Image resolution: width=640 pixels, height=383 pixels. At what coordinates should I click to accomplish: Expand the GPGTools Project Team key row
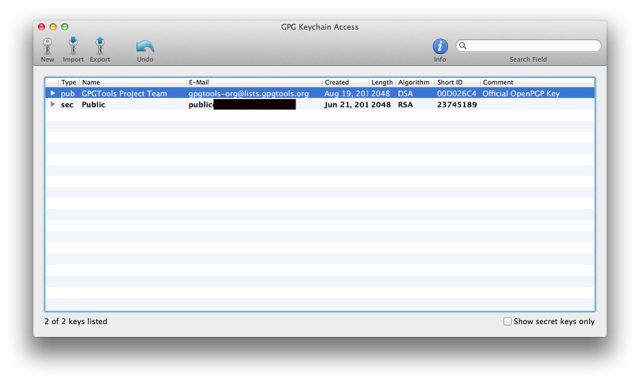[52, 93]
